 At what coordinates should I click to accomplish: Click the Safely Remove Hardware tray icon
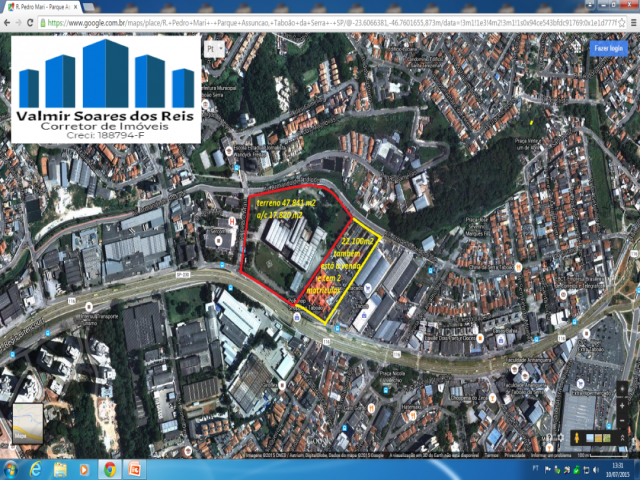(x=558, y=470)
